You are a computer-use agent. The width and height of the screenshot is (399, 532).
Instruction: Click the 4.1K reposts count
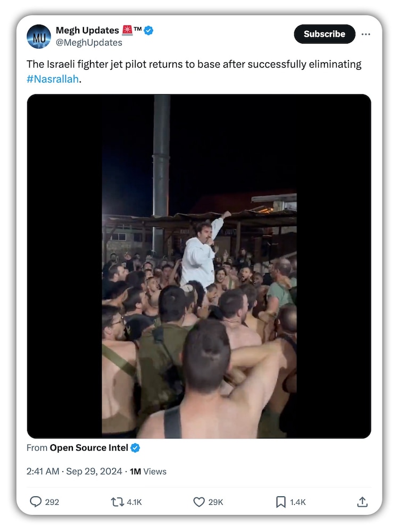[x=134, y=502]
